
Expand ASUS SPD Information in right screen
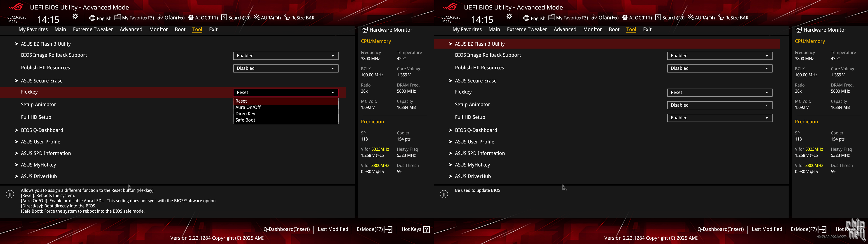pos(480,153)
